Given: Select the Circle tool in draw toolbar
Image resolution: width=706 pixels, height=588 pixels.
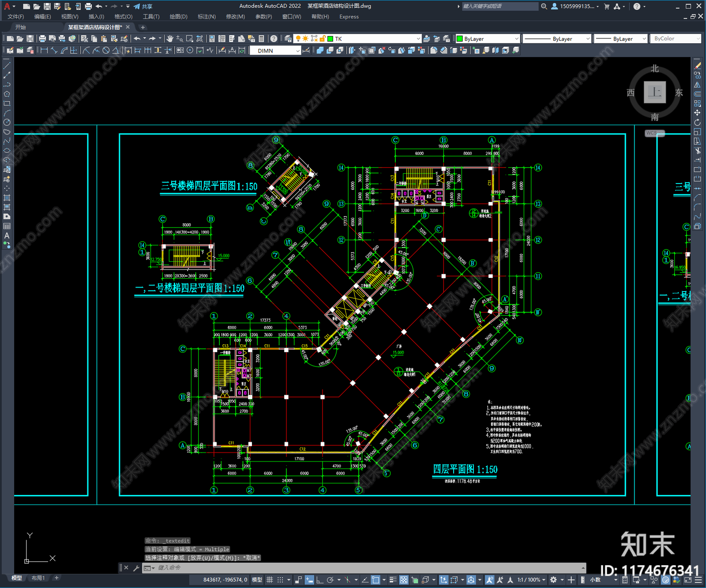Looking at the screenshot, I should (7, 122).
